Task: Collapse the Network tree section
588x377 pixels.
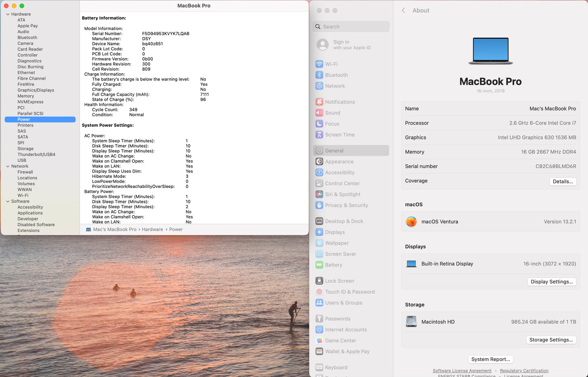Action: click(8, 166)
